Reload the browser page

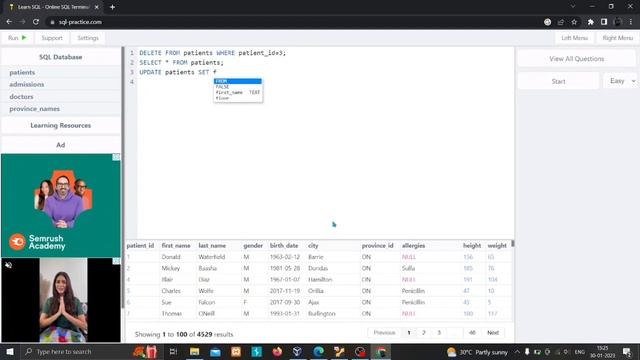click(x=36, y=22)
